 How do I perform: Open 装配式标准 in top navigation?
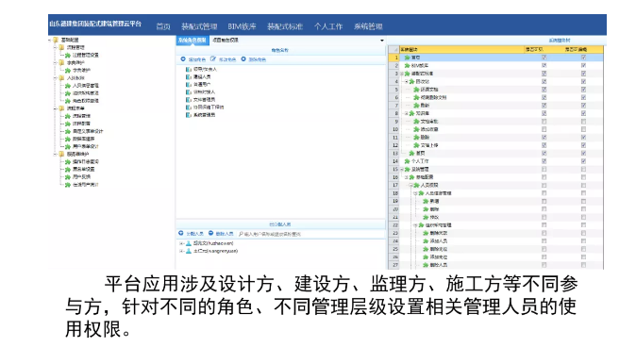[285, 26]
